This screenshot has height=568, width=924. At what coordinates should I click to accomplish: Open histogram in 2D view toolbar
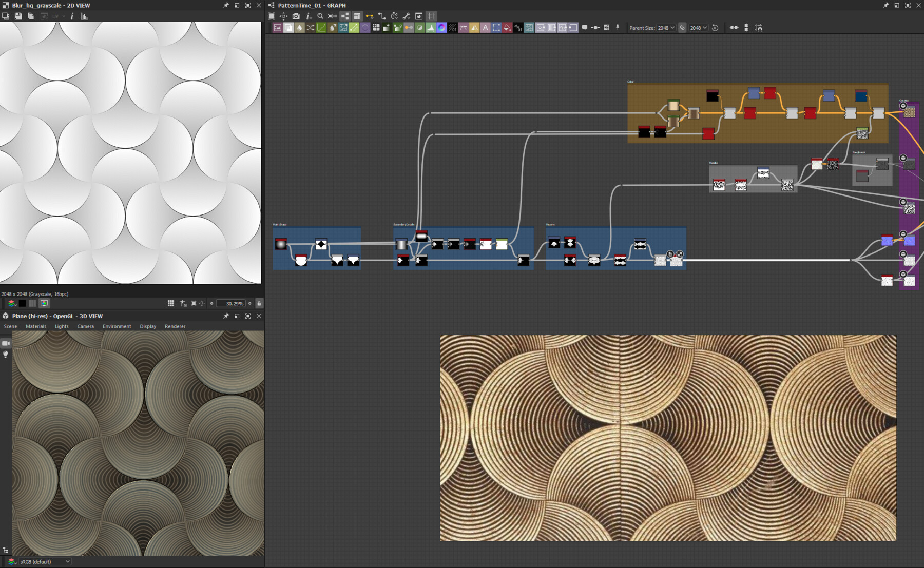coord(84,16)
